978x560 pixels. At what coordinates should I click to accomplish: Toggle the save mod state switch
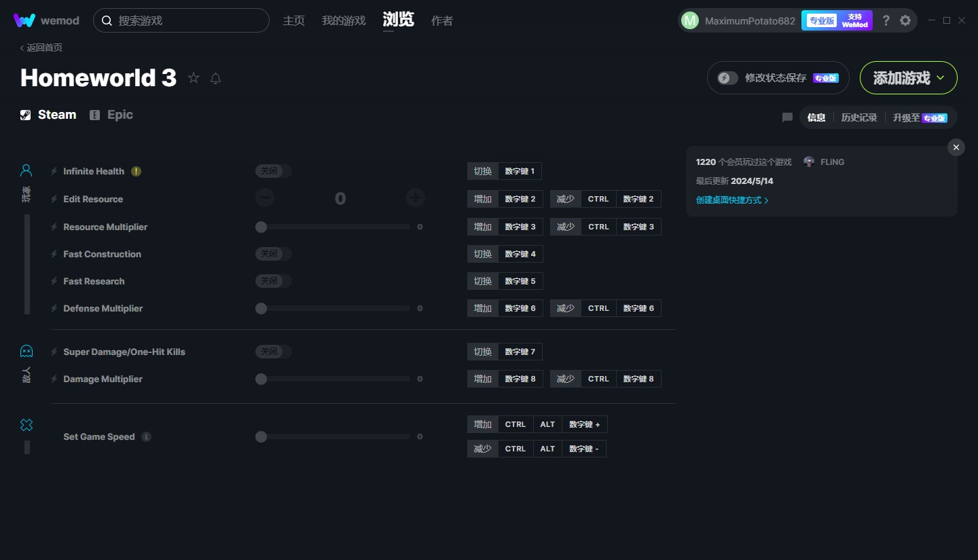727,78
